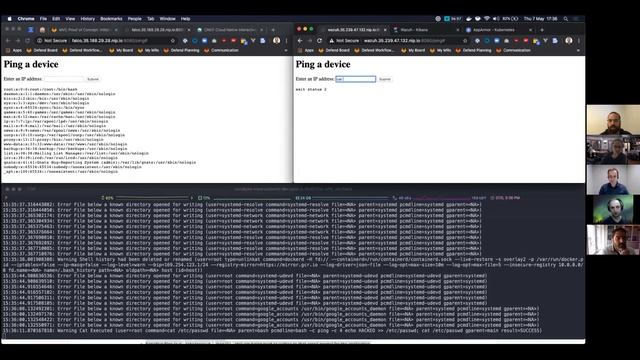Select participant video with green aurora background

[x=613, y=209]
